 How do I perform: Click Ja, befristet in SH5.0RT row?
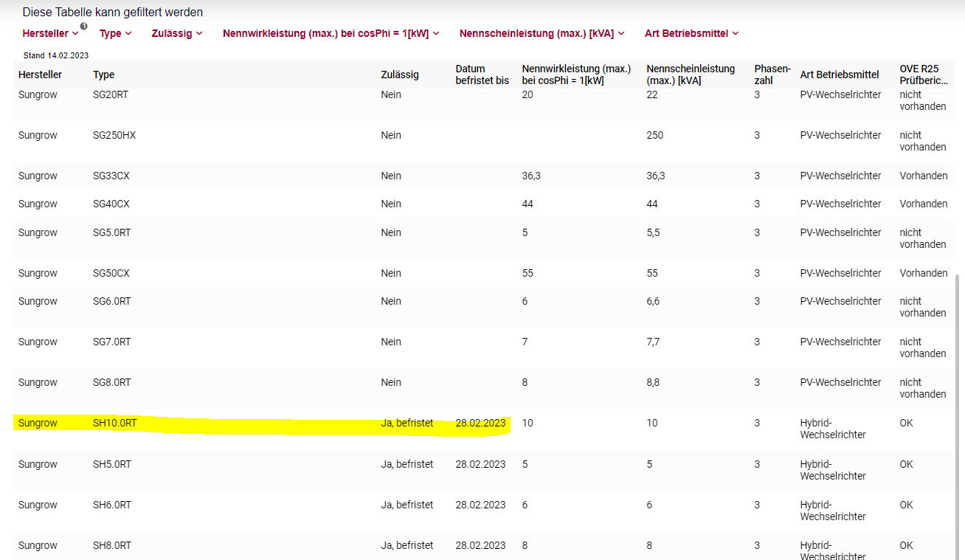pyautogui.click(x=407, y=464)
